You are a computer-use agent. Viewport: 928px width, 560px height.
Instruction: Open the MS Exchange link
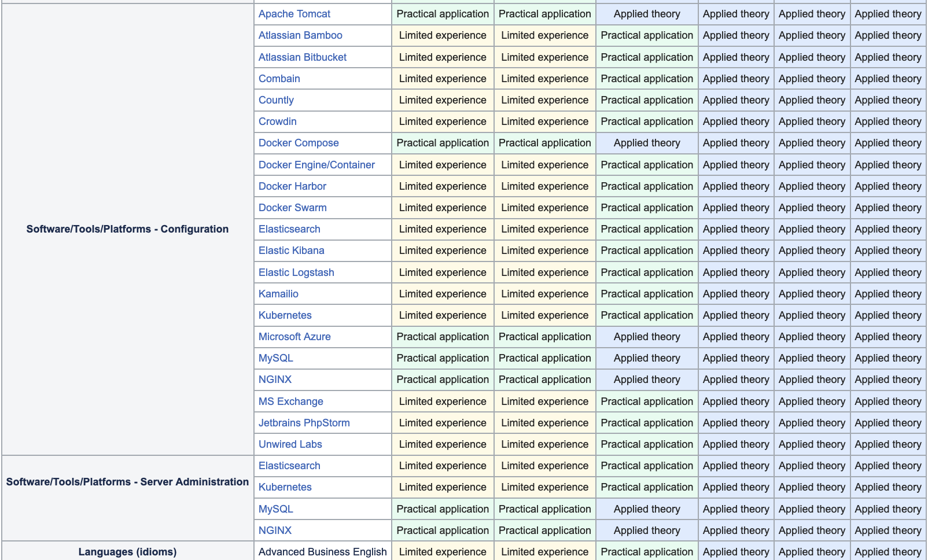(x=290, y=401)
